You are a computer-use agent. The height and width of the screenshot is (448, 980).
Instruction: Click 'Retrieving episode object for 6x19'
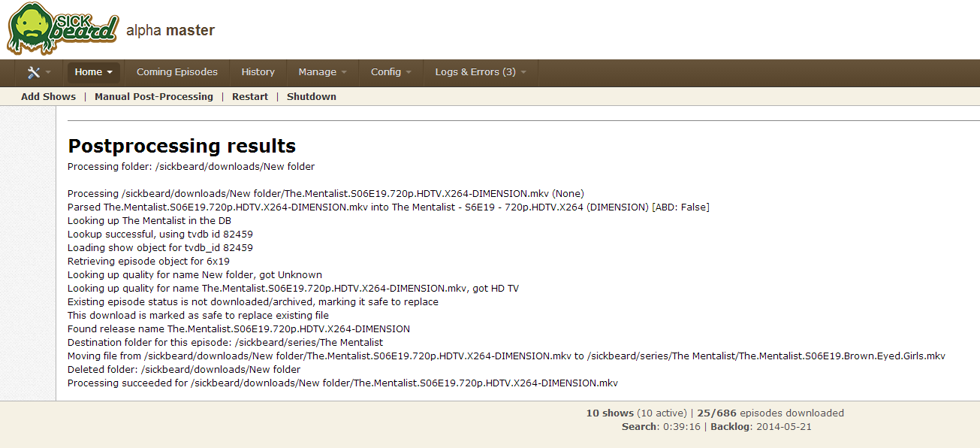[149, 262]
